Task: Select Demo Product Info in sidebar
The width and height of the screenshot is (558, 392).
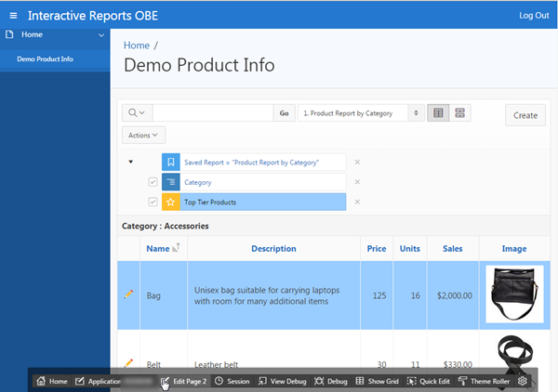Action: (45, 59)
